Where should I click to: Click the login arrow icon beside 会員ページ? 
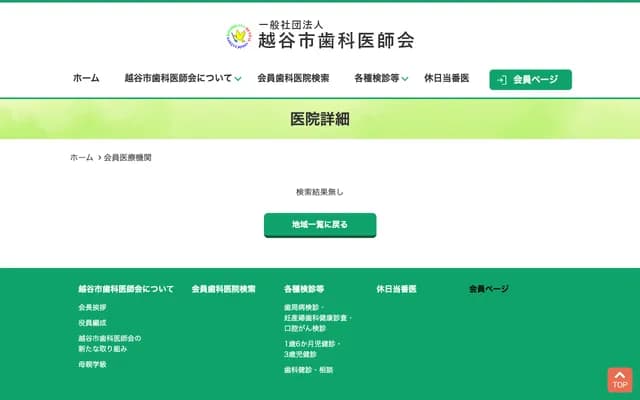[501, 79]
